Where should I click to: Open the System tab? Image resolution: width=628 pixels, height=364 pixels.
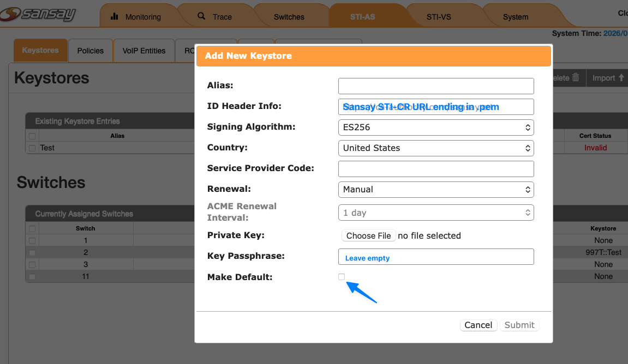515,17
